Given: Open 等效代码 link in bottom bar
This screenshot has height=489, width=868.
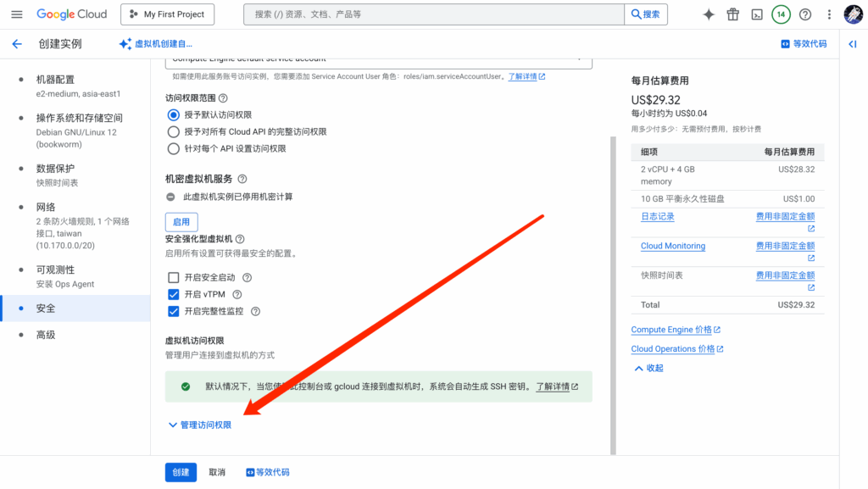Looking at the screenshot, I should [268, 472].
